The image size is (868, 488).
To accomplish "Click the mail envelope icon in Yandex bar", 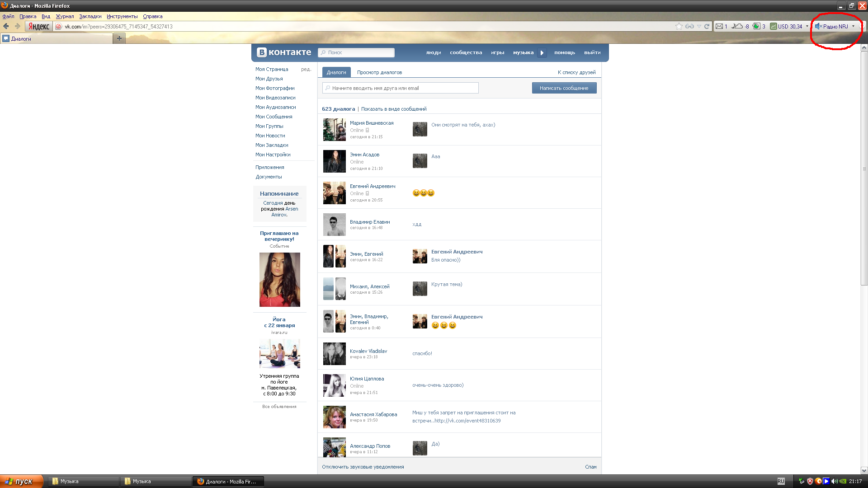I will tap(719, 27).
